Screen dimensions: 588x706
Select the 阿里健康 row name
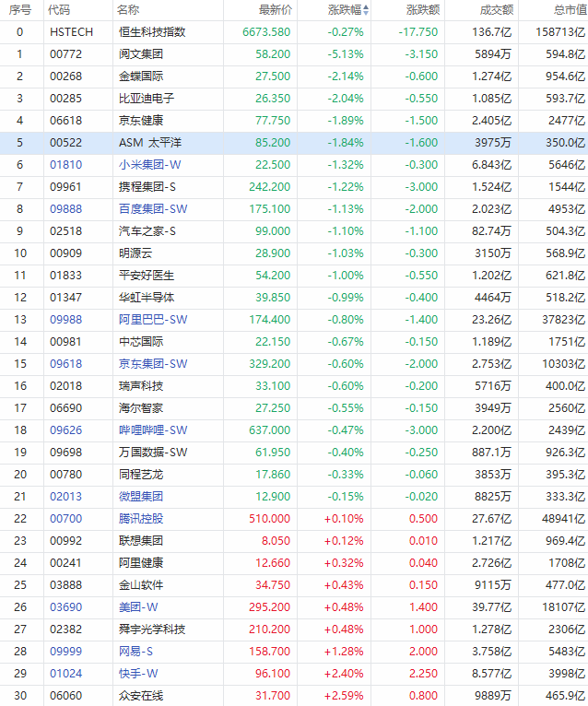pyautogui.click(x=141, y=563)
